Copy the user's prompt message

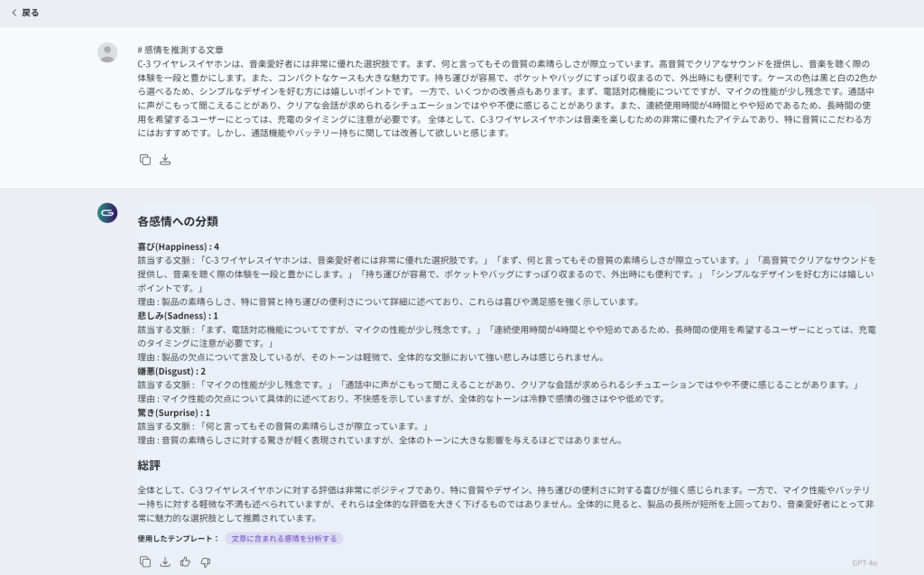coord(145,160)
